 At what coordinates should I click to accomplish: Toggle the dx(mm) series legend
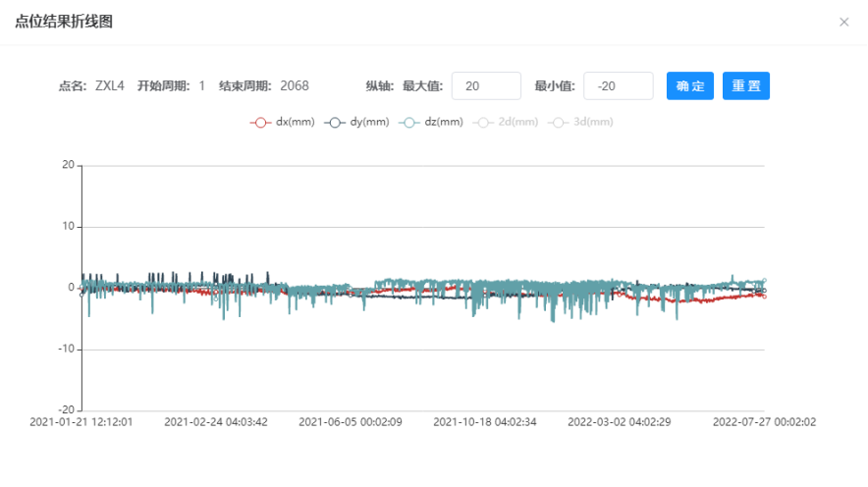tap(283, 123)
